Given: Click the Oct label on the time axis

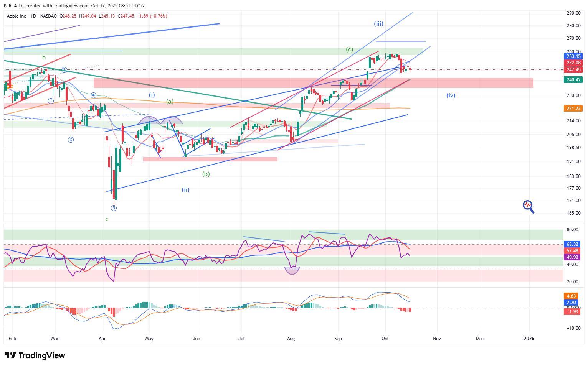Looking at the screenshot, I should [x=385, y=339].
